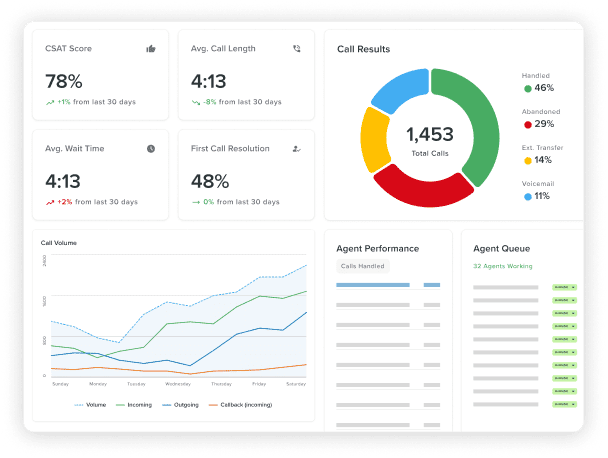
Task: Click the phone icon on Avg. Call Length card
Action: tap(296, 48)
